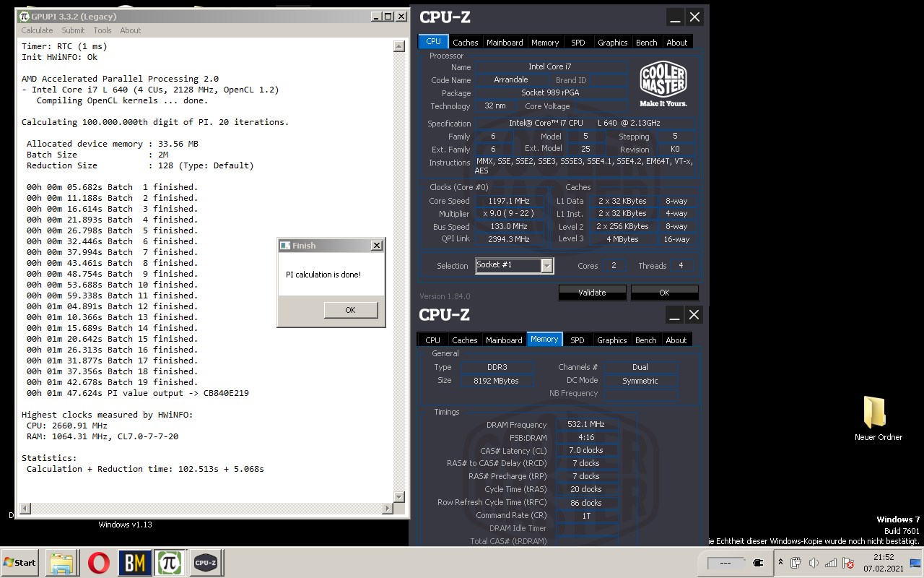
Task: Open the About menu in GPUPI
Action: point(131,30)
